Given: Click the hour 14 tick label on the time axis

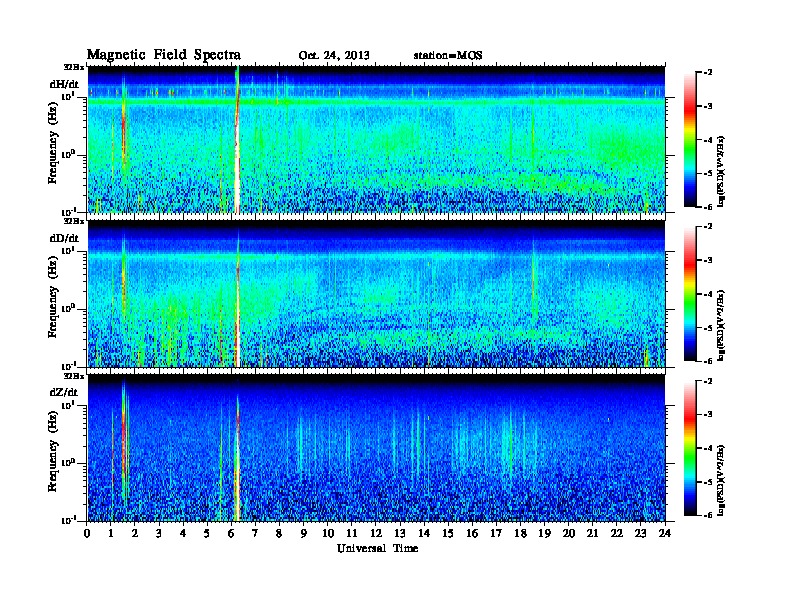Looking at the screenshot, I should tap(424, 534).
